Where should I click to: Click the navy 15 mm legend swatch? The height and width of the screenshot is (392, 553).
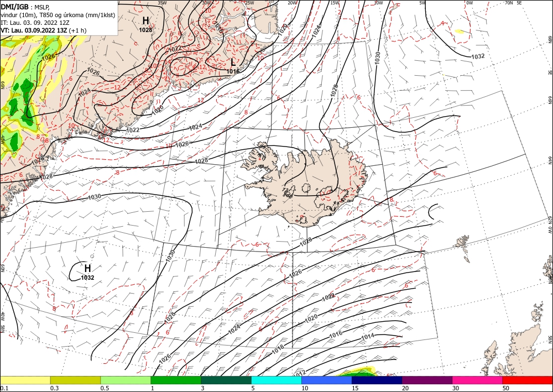(x=377, y=380)
